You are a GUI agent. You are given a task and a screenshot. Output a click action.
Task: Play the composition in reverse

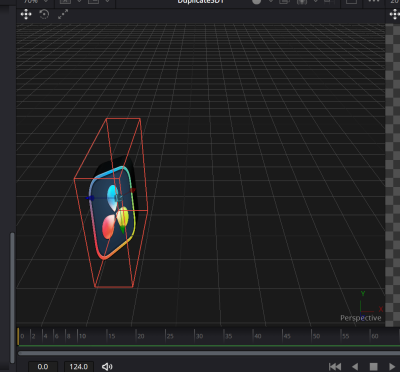(x=355, y=367)
